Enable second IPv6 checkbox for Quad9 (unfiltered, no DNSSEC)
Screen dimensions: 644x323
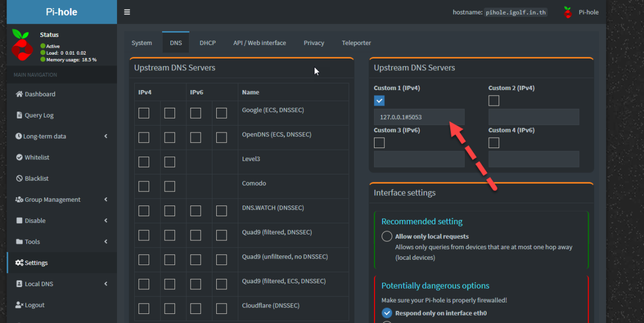point(221,260)
